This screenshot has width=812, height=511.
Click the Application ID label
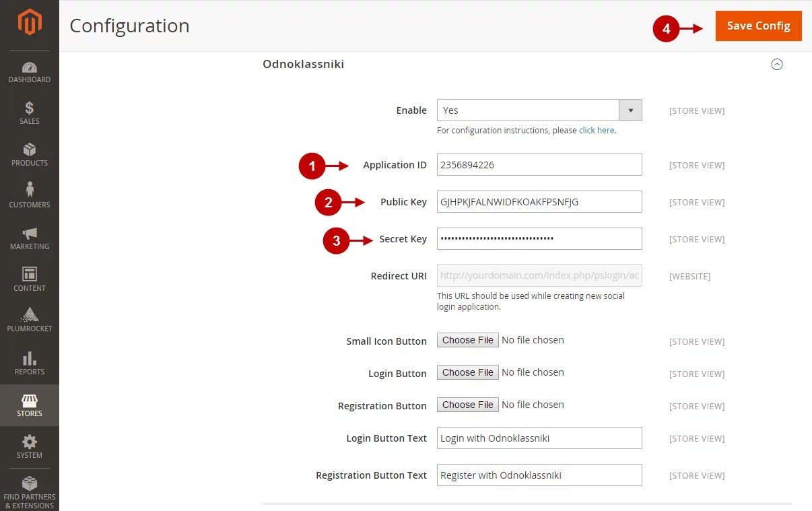(x=395, y=165)
